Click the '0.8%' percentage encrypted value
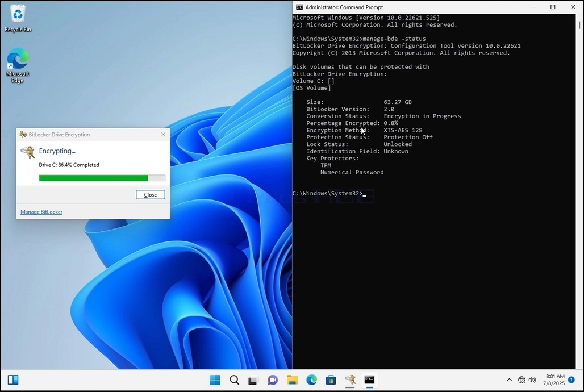 (x=391, y=123)
